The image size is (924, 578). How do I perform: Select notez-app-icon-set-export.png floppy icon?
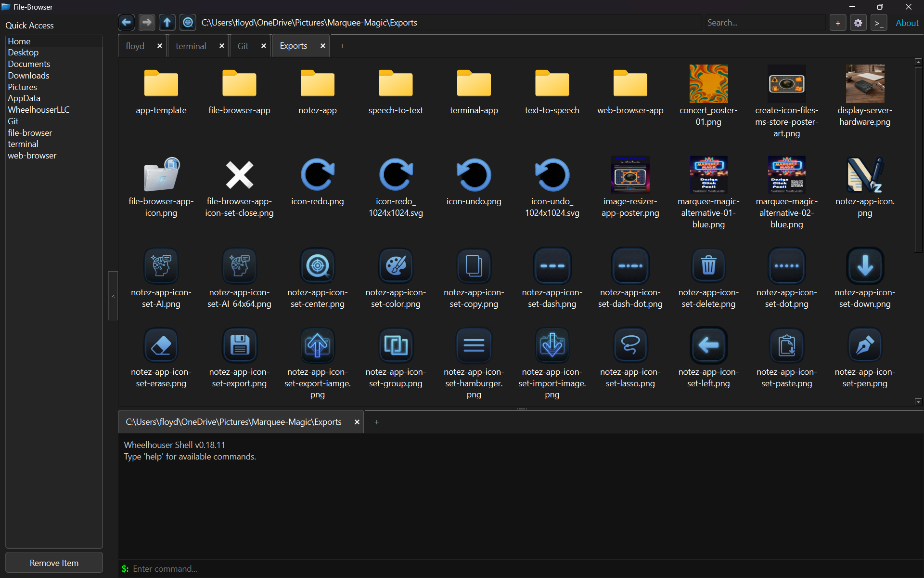[239, 358]
